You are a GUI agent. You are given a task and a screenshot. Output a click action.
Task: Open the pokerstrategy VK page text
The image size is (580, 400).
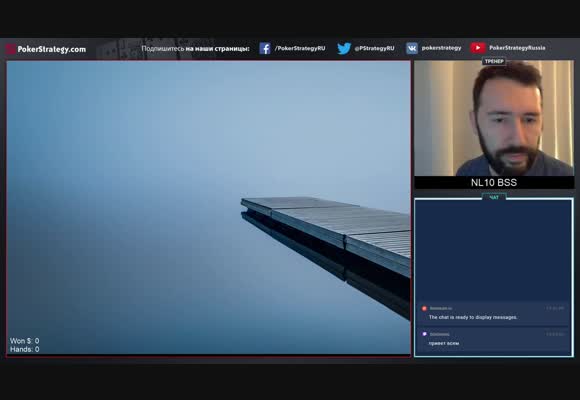coord(441,48)
